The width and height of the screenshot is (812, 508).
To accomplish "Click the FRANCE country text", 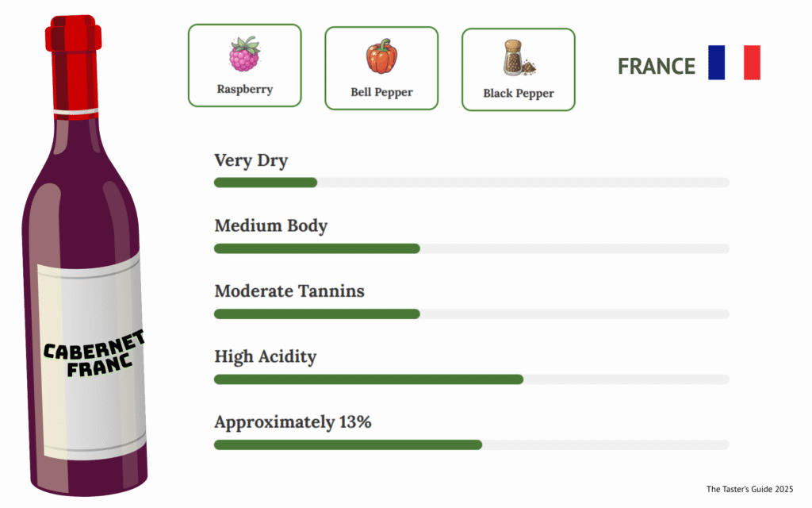I will pyautogui.click(x=657, y=67).
